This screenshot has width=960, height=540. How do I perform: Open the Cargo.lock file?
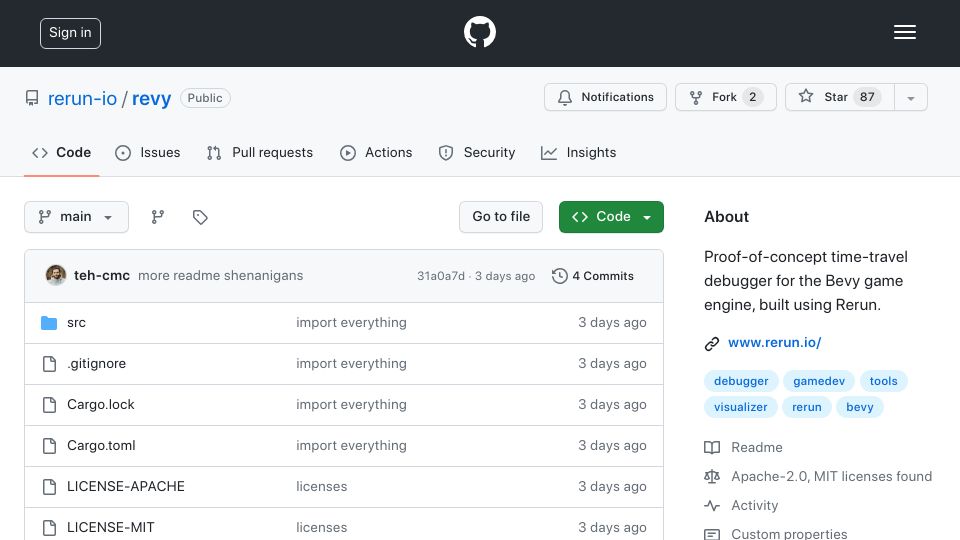(100, 405)
